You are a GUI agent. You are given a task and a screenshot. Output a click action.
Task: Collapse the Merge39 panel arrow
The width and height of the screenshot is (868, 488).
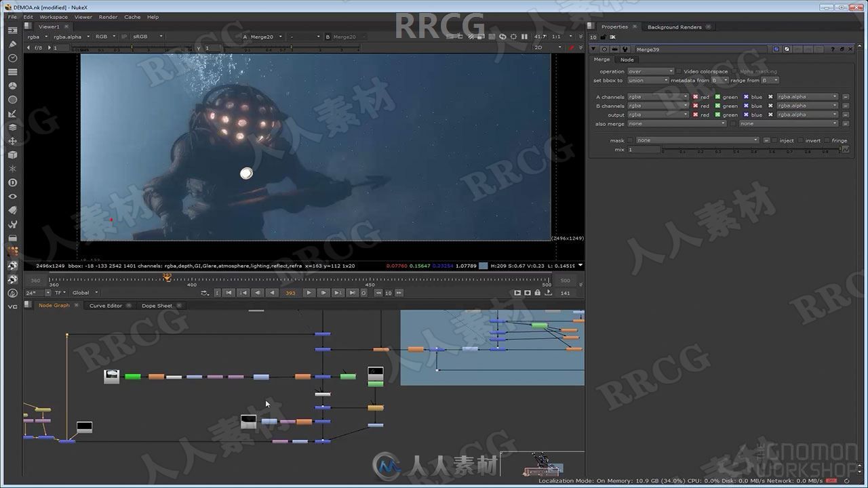[x=594, y=49]
